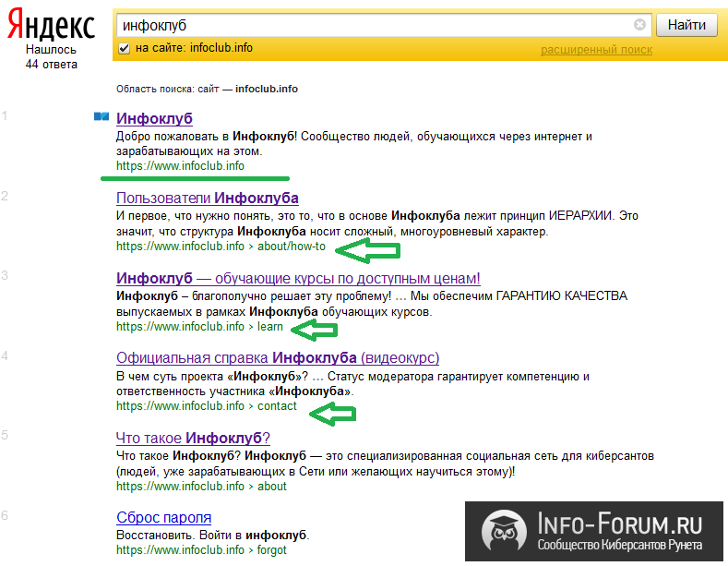Click snippet starting 'Добро пожаловать в Инфоклуб!'
This screenshot has width=728, height=566.
pos(353,144)
